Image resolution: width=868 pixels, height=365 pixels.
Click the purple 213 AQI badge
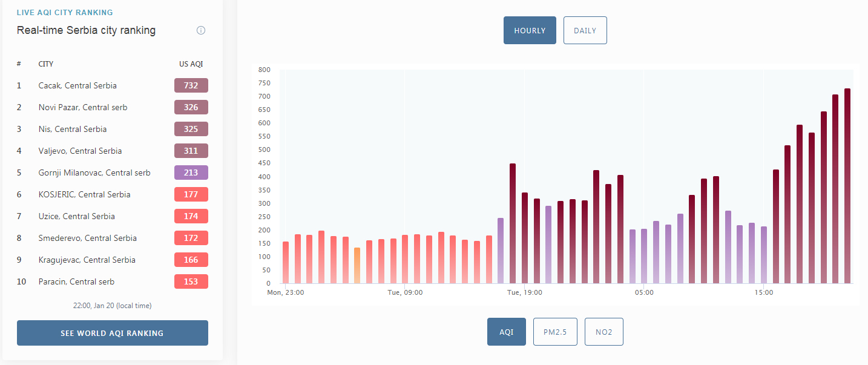pos(191,173)
